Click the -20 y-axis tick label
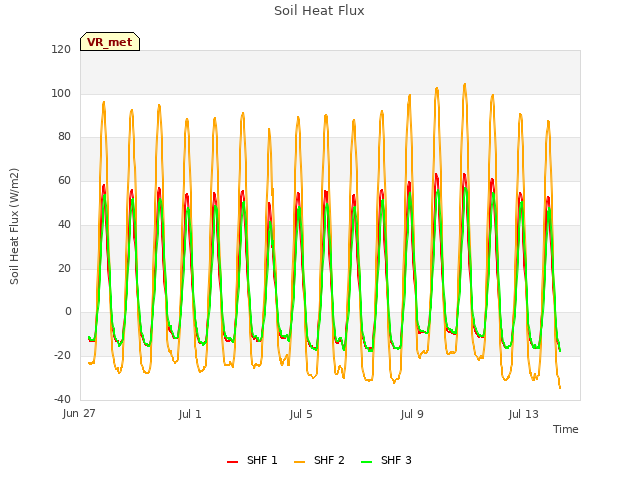 point(62,356)
